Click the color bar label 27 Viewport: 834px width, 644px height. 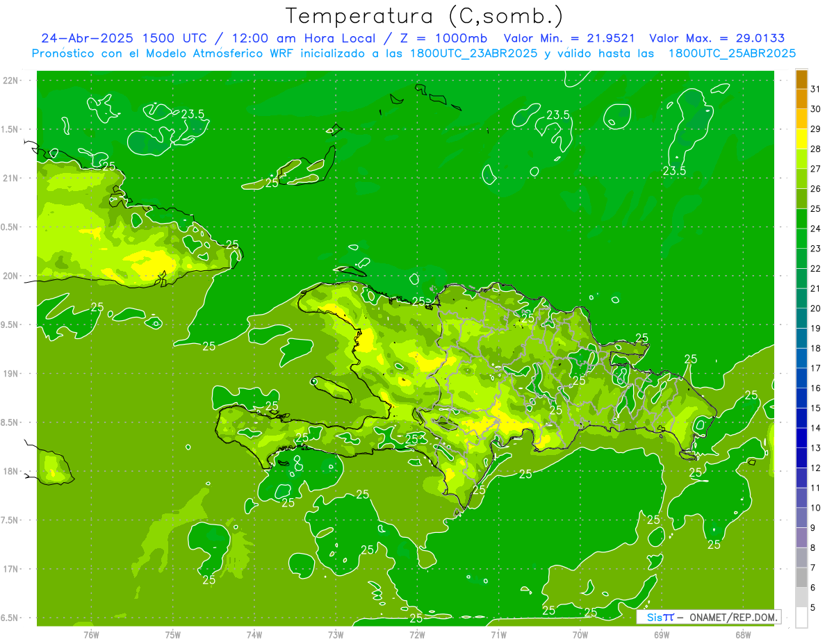click(816, 169)
